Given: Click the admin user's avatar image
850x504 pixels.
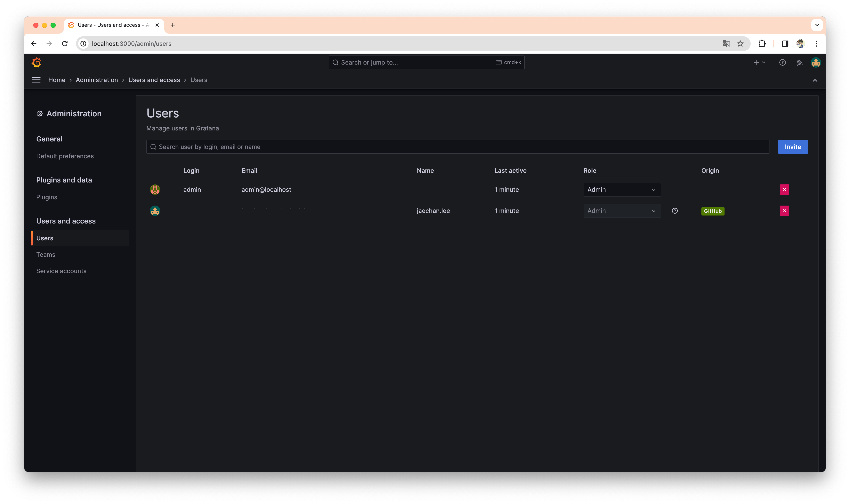Looking at the screenshot, I should coord(155,190).
